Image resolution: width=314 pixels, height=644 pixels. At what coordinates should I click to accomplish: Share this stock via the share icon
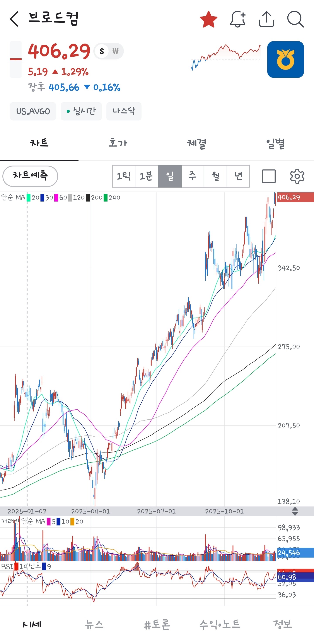(266, 19)
